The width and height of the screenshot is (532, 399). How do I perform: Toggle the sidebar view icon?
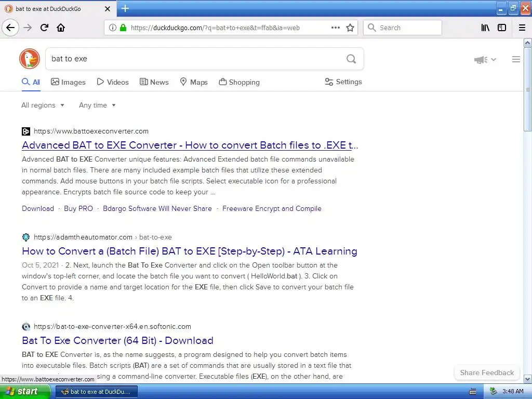click(x=502, y=28)
